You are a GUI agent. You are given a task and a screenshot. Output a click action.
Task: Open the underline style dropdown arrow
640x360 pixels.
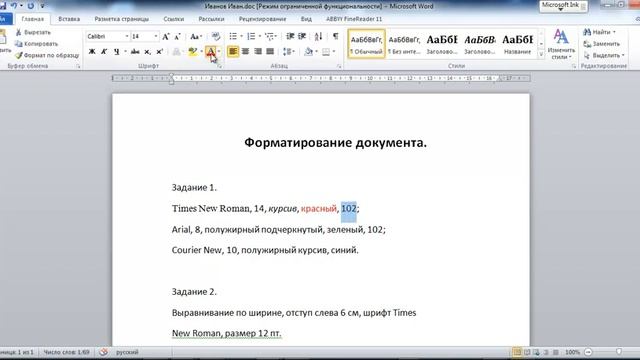click(125, 51)
